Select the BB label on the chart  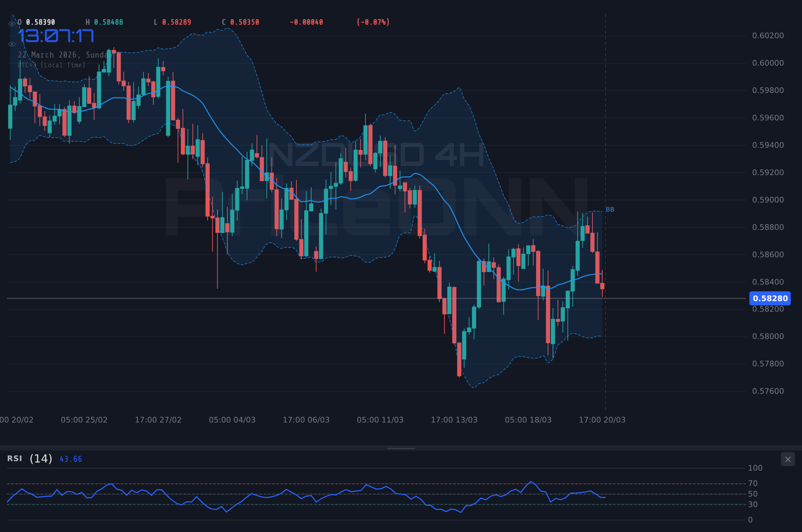[x=610, y=210]
